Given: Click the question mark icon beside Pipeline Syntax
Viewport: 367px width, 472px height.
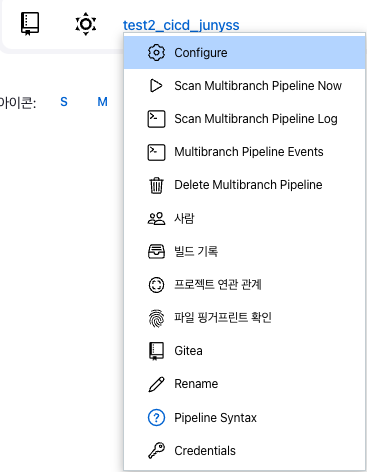Looking at the screenshot, I should [156, 417].
